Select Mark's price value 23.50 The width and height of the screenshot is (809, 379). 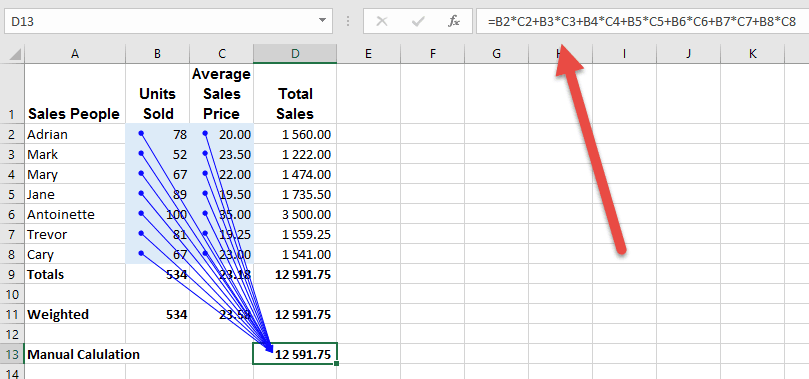point(221,154)
